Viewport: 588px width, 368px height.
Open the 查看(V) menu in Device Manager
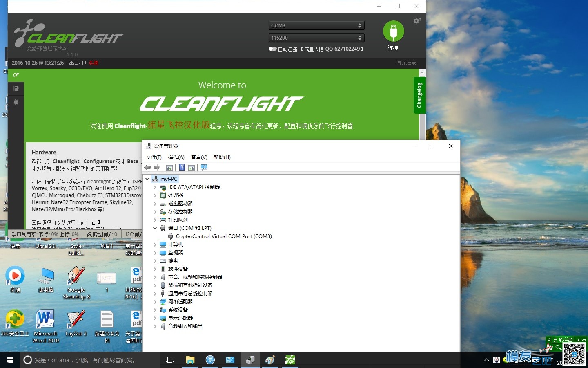tap(199, 157)
